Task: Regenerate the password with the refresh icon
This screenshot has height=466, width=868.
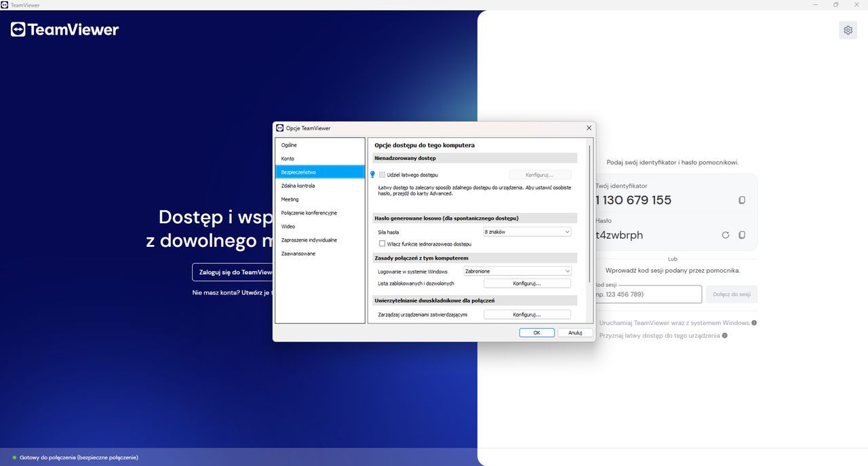Action: tap(726, 235)
